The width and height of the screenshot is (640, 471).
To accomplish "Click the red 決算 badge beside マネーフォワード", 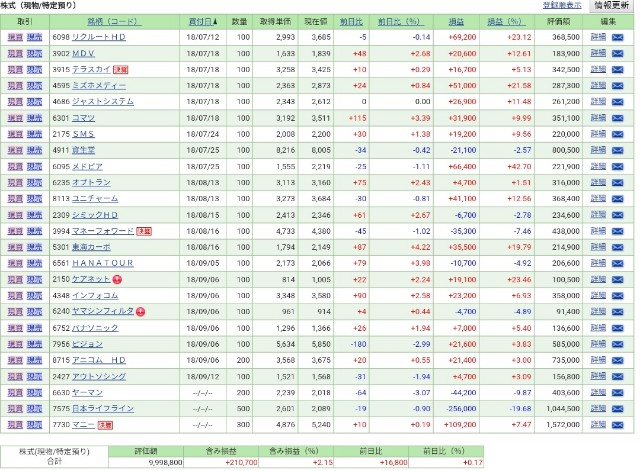I will 144,231.
